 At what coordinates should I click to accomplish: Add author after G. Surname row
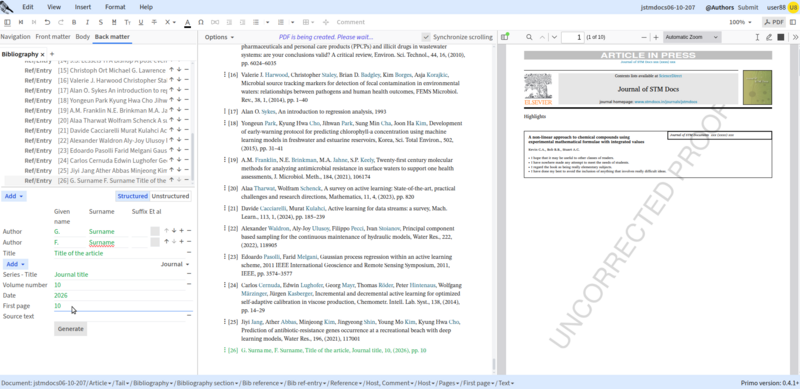[x=181, y=231]
